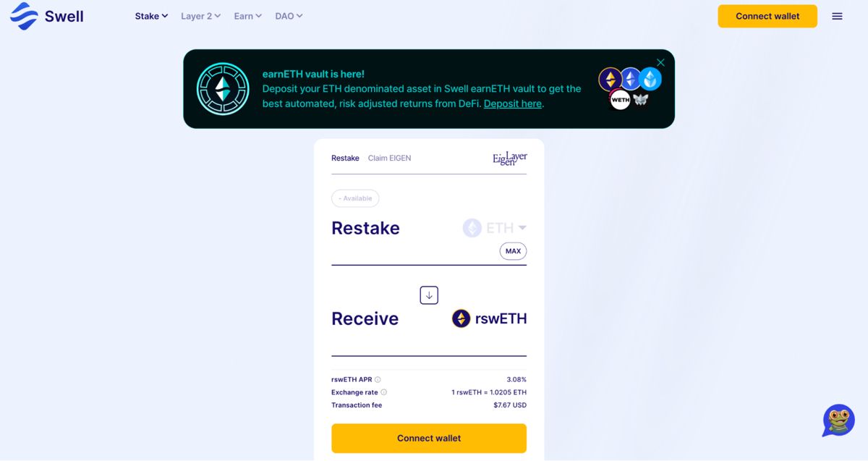Click the swap direction arrow icon
The image size is (868, 461).
429,295
